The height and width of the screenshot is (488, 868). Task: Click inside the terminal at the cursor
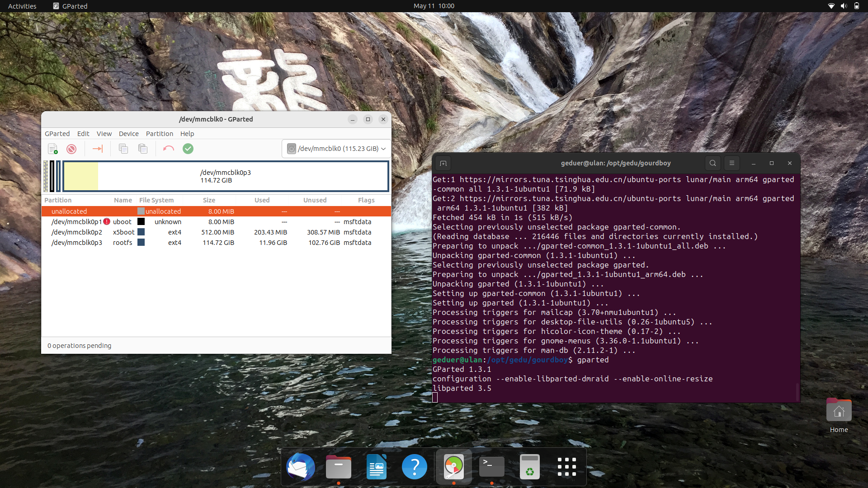[x=435, y=398]
